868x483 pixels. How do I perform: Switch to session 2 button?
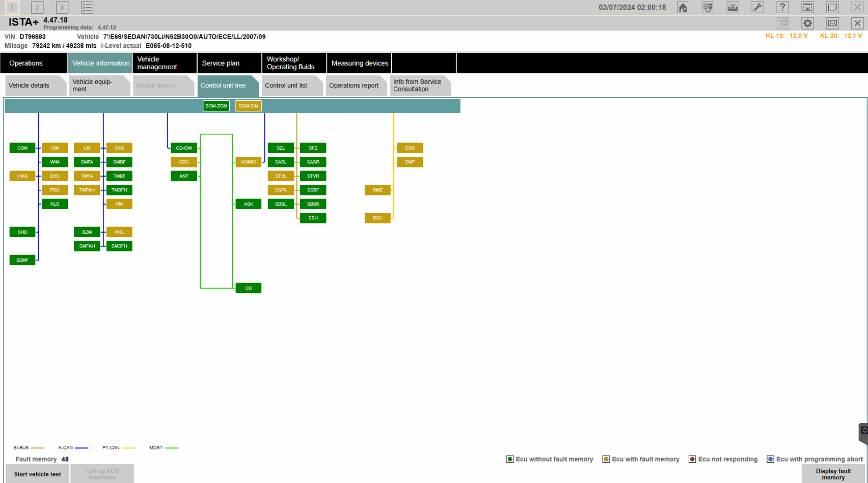point(37,7)
